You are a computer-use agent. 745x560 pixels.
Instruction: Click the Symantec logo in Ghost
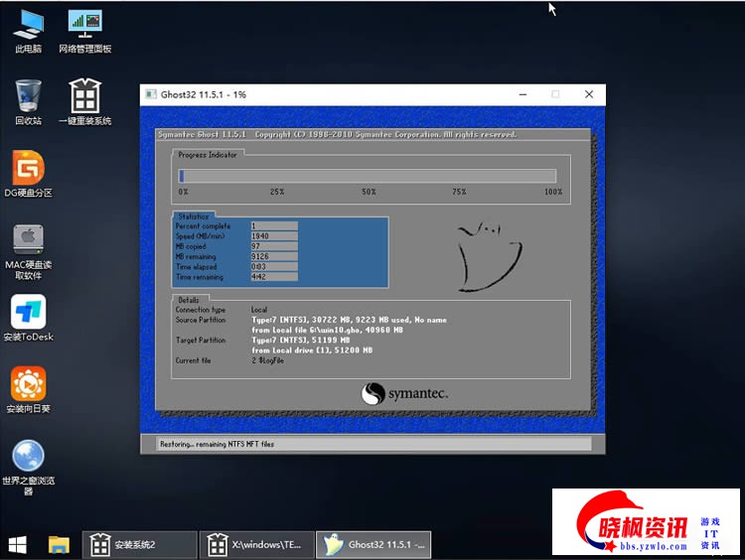click(x=405, y=393)
